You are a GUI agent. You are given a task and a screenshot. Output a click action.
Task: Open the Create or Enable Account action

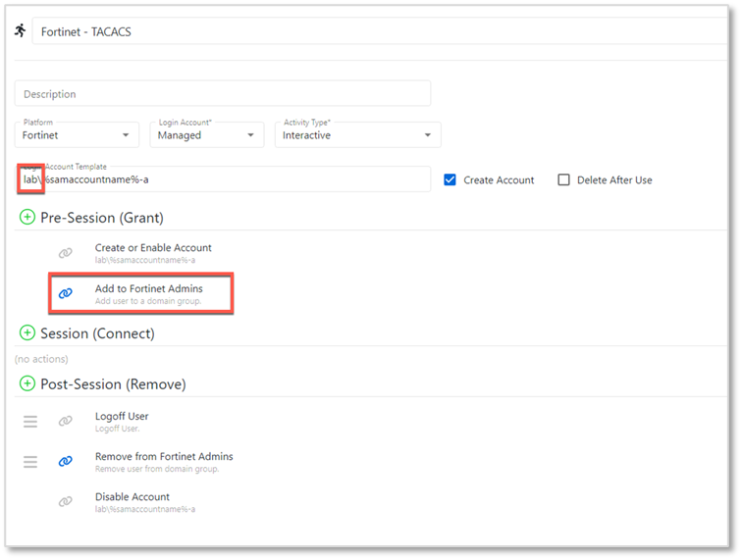(x=153, y=248)
